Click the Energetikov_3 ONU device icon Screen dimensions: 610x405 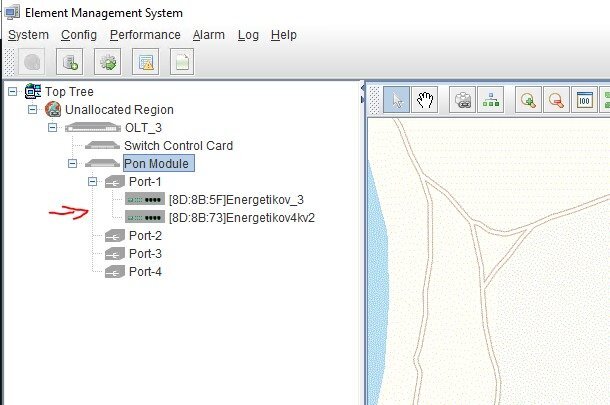coord(145,199)
